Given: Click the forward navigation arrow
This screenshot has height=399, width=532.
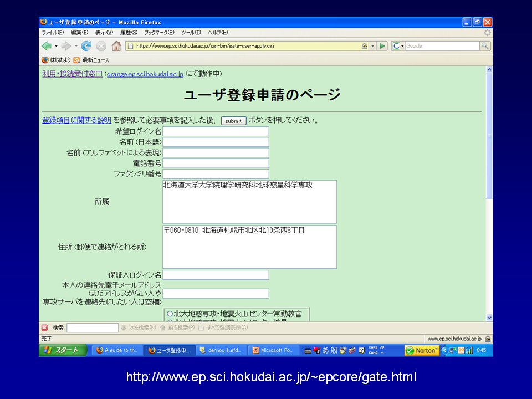Looking at the screenshot, I should click(66, 46).
